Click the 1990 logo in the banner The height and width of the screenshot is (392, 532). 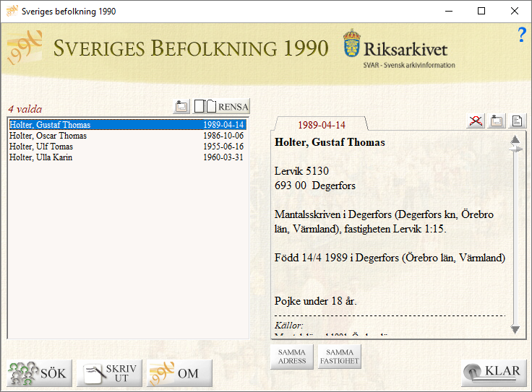[25, 48]
